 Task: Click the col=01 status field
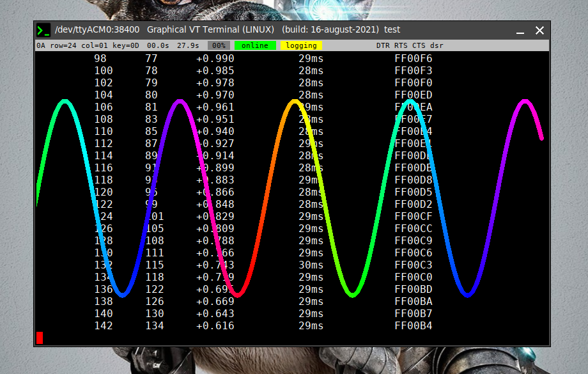[x=95, y=45]
